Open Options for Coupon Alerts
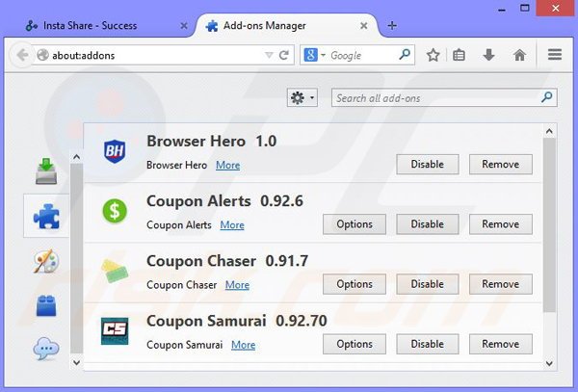 355,224
